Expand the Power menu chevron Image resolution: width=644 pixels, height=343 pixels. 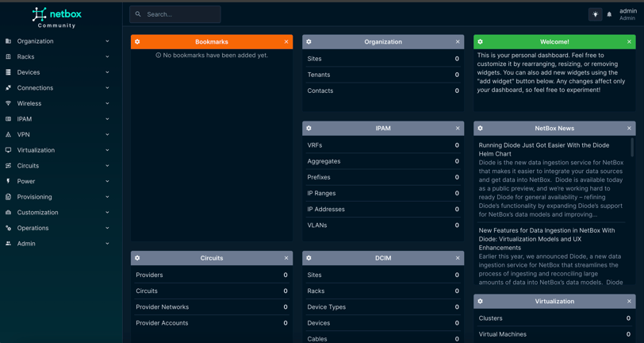click(x=107, y=181)
